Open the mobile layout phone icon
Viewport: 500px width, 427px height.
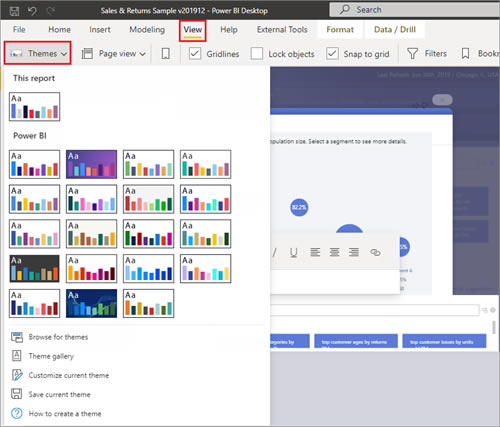coord(165,54)
